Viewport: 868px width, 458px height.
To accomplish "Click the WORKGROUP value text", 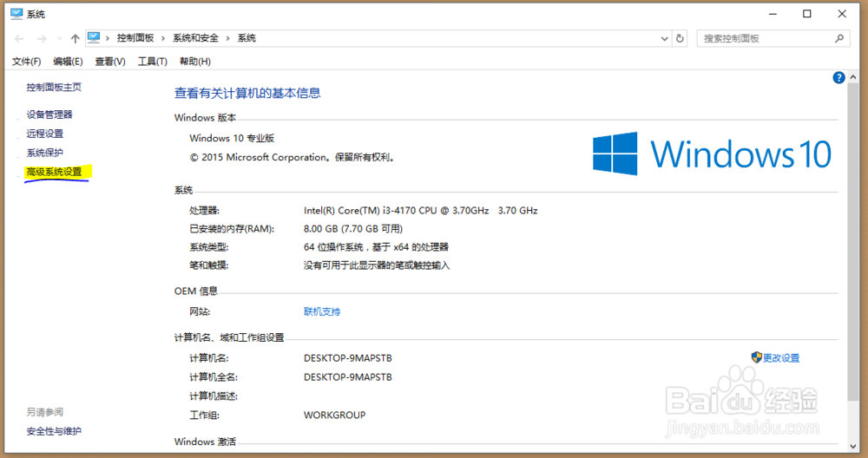I will pos(334,415).
